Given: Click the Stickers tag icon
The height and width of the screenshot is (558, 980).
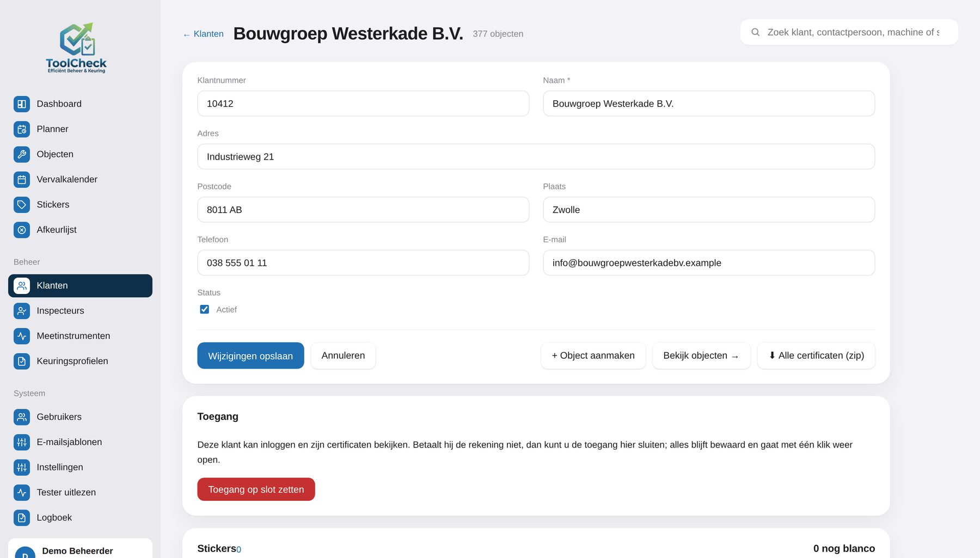Looking at the screenshot, I should (22, 205).
